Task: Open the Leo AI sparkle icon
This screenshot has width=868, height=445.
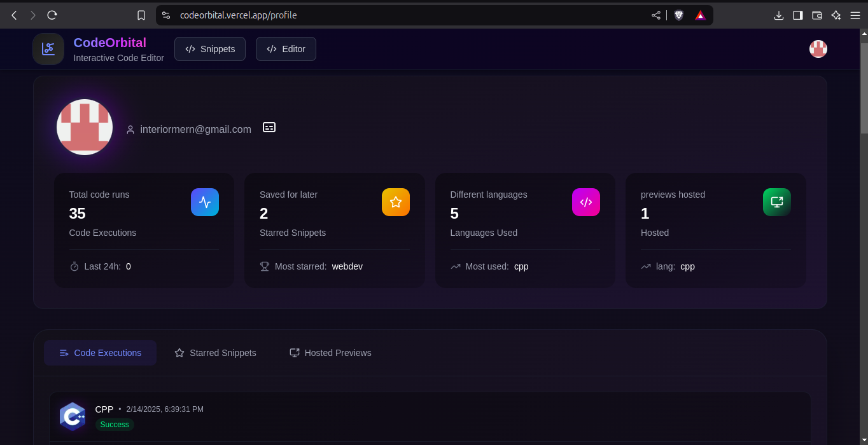Action: pyautogui.click(x=836, y=15)
